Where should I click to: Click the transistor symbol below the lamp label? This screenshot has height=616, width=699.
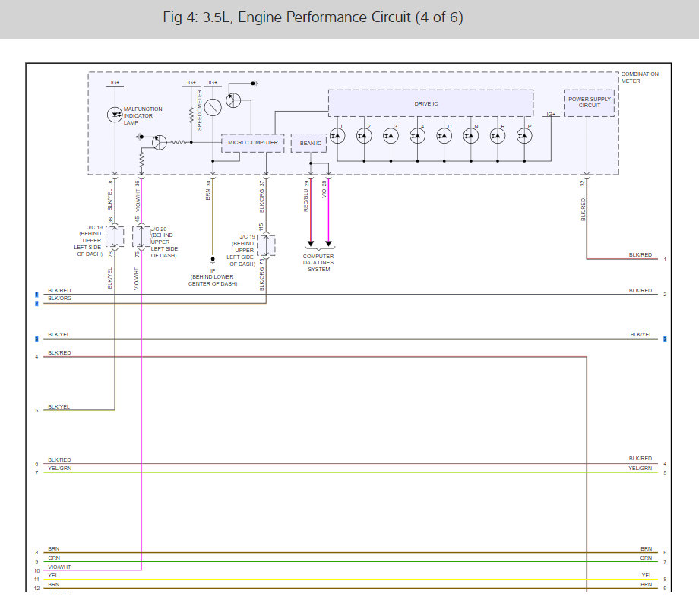[159, 143]
